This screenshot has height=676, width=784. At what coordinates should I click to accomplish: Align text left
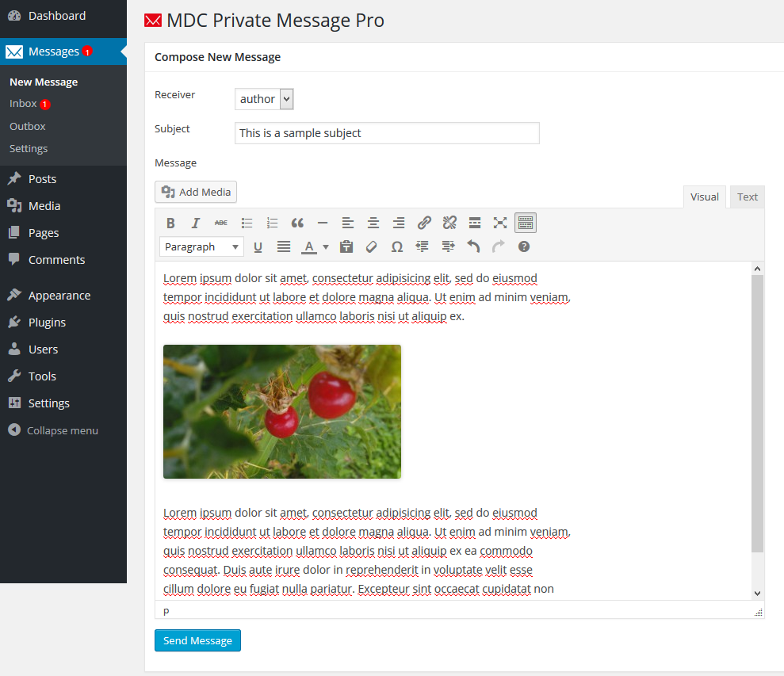point(348,223)
